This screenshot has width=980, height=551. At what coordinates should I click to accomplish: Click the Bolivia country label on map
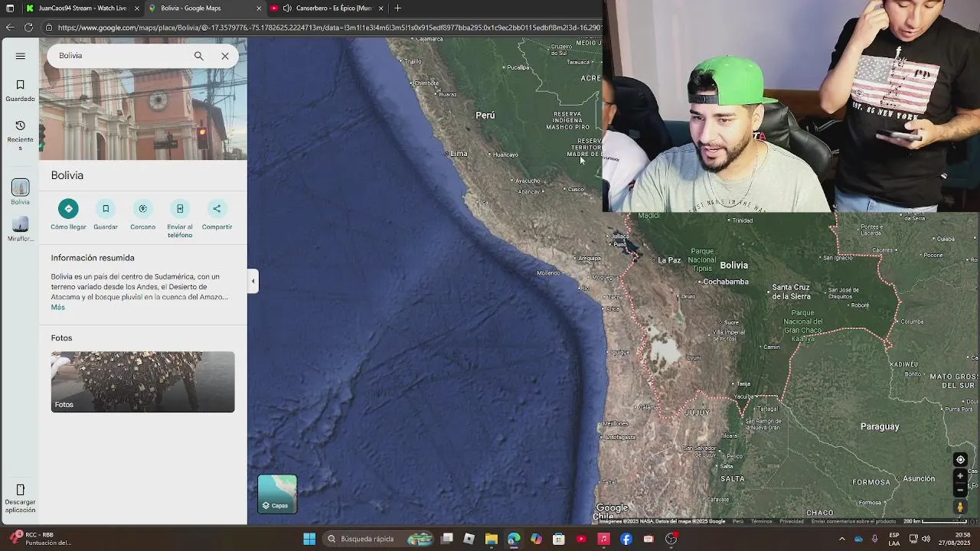(x=733, y=265)
